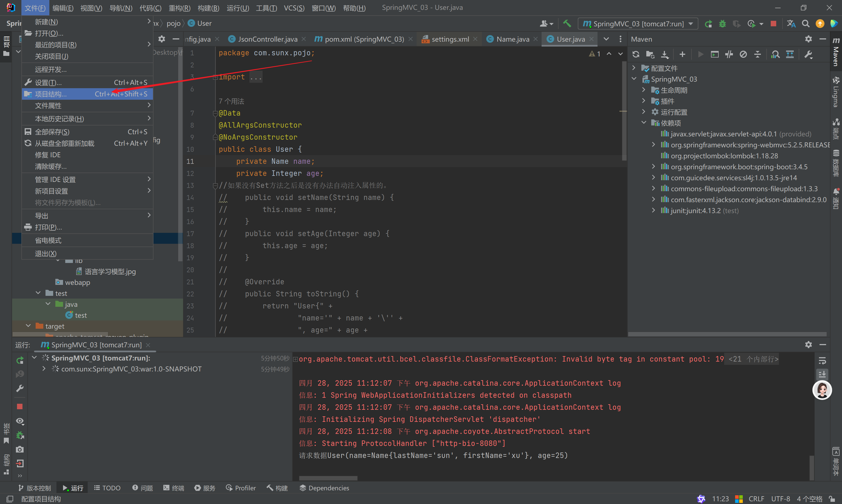Click the run console horizontal scrollbar
This screenshot has width=842, height=504.
(328, 478)
